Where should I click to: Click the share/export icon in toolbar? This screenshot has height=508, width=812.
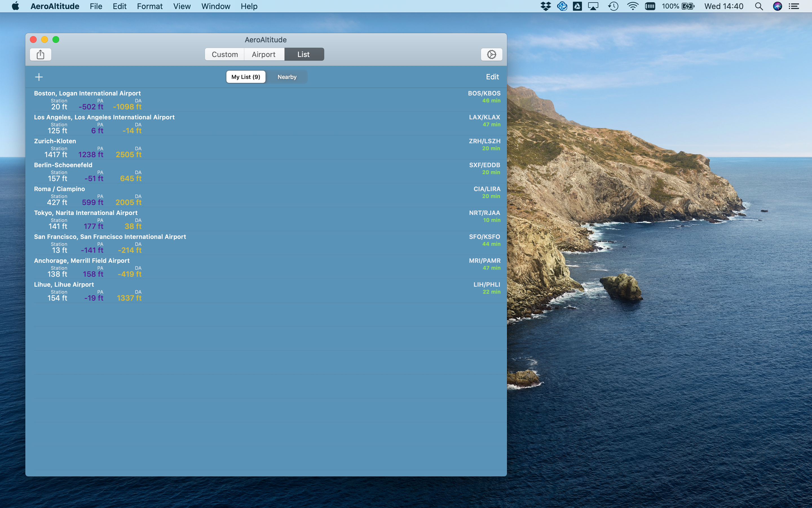[x=41, y=54]
